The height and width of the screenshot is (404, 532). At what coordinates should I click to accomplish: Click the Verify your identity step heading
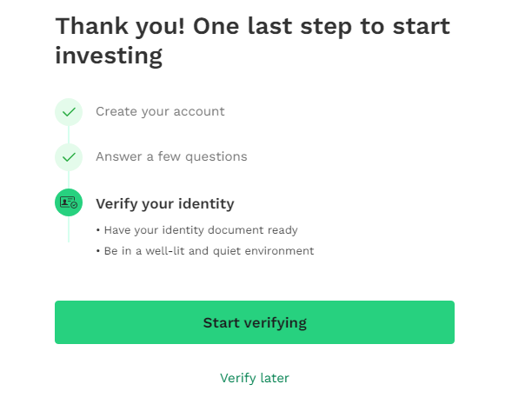165,204
